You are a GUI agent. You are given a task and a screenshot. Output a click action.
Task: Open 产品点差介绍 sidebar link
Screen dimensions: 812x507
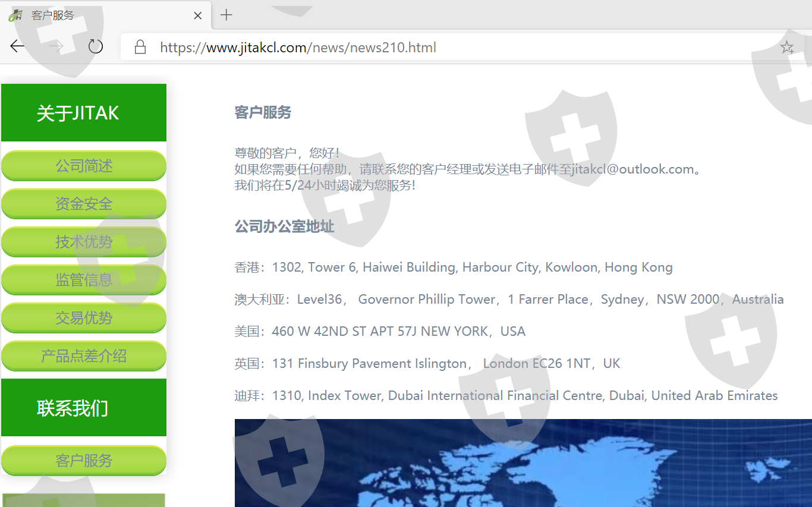(84, 356)
